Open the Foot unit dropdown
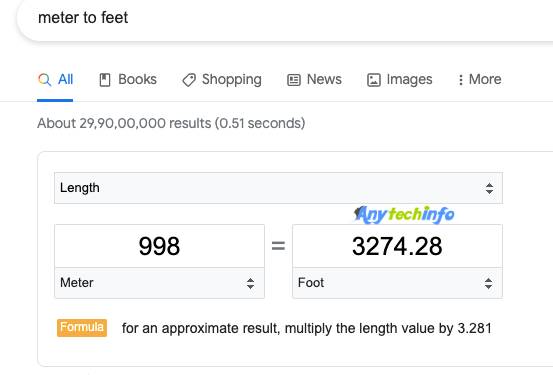553x375 pixels. click(x=397, y=283)
